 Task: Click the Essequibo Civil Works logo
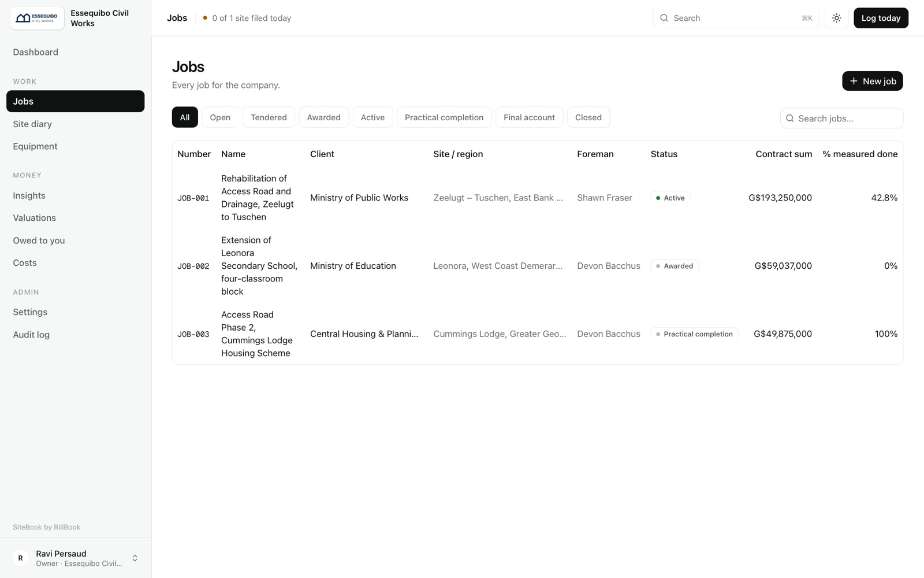[x=37, y=18]
